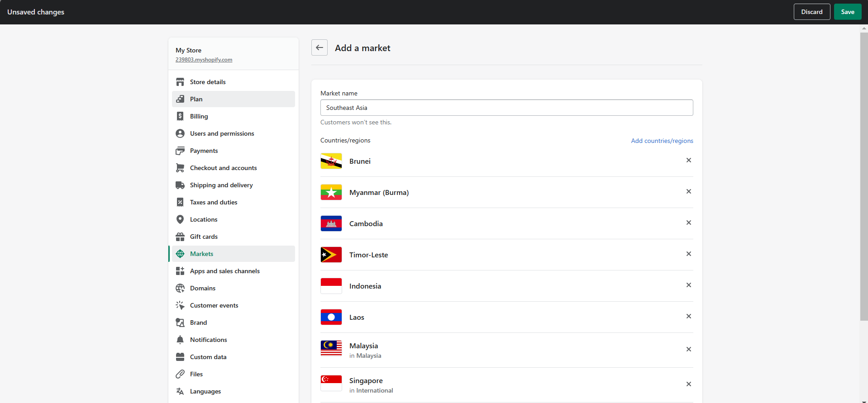Screen dimensions: 868x403
Task: Open Shipping and delivery settings
Action: tap(234, 185)
